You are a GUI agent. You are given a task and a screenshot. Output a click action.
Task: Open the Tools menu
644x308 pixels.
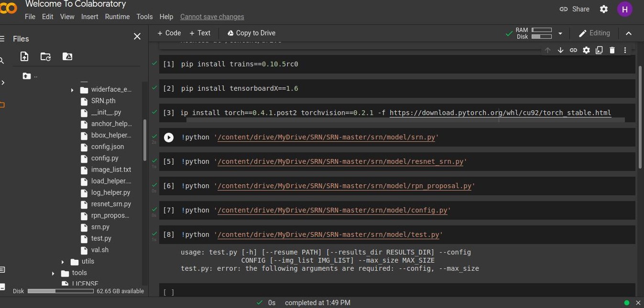pyautogui.click(x=144, y=17)
